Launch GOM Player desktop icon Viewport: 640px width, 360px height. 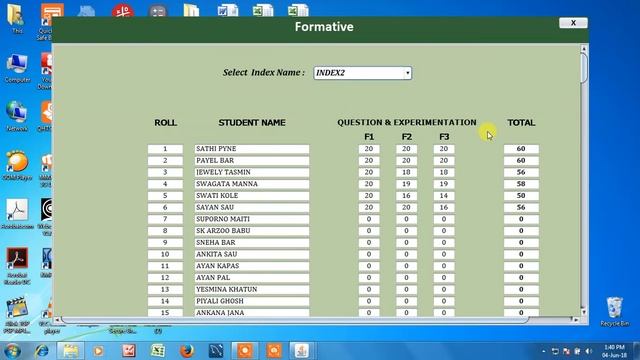click(17, 166)
